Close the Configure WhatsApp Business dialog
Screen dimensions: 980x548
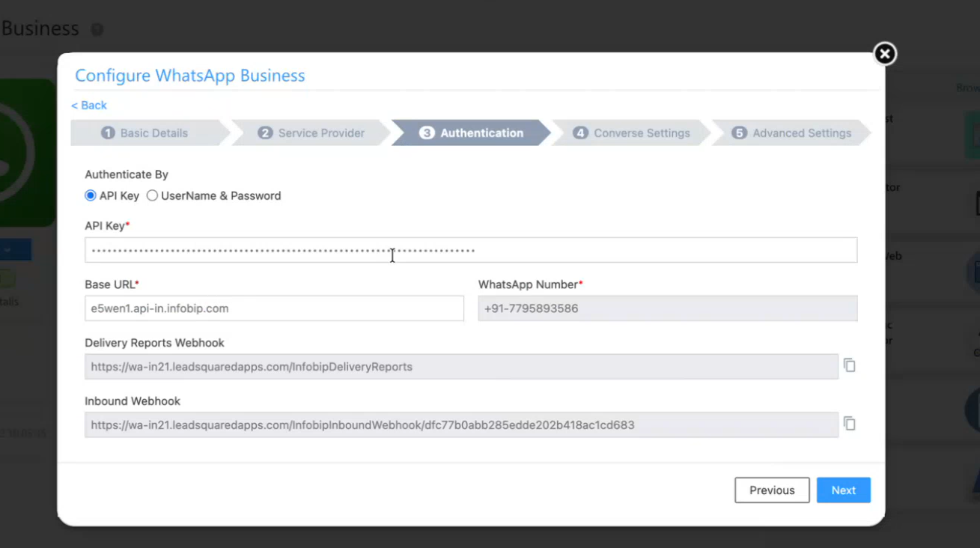(884, 54)
